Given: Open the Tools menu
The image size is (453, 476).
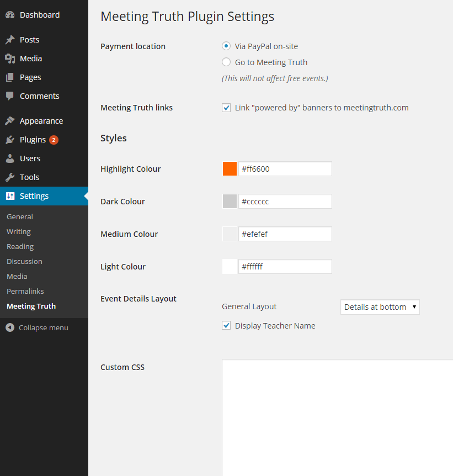Looking at the screenshot, I should pos(44,177).
